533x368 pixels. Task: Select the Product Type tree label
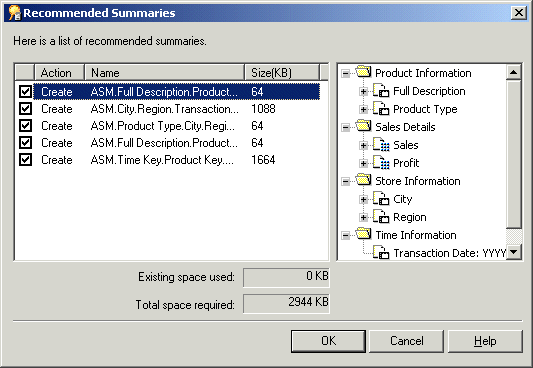pos(425,109)
